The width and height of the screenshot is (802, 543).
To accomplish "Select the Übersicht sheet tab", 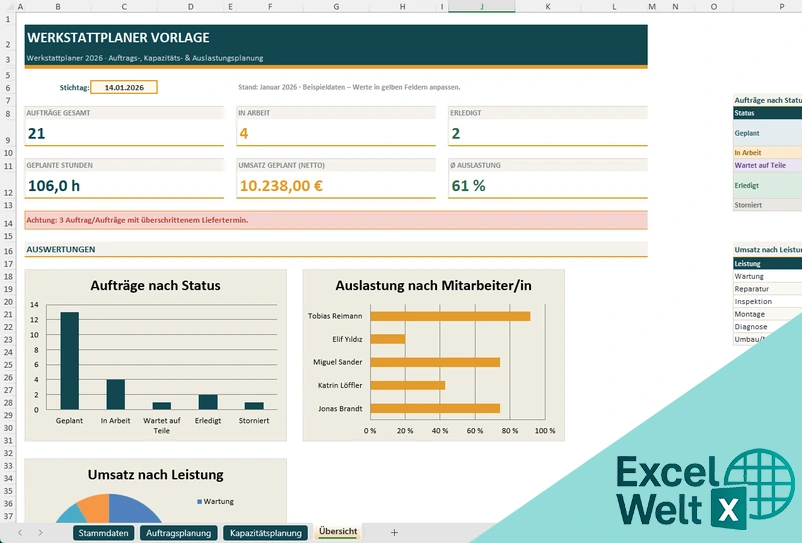I will coord(338,532).
